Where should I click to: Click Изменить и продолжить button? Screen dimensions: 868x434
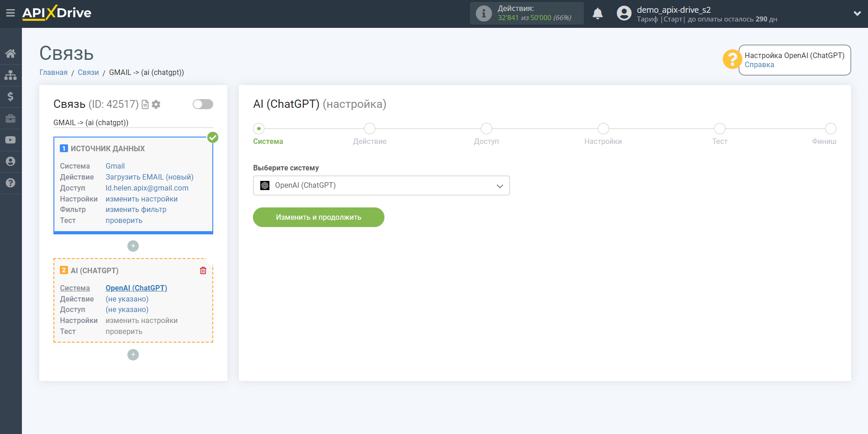319,217
